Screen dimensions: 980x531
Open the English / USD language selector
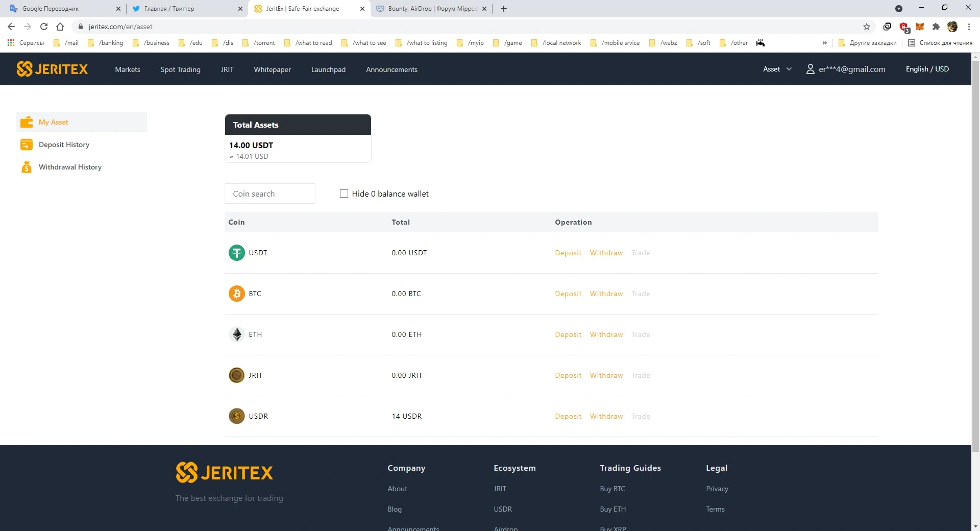point(927,69)
